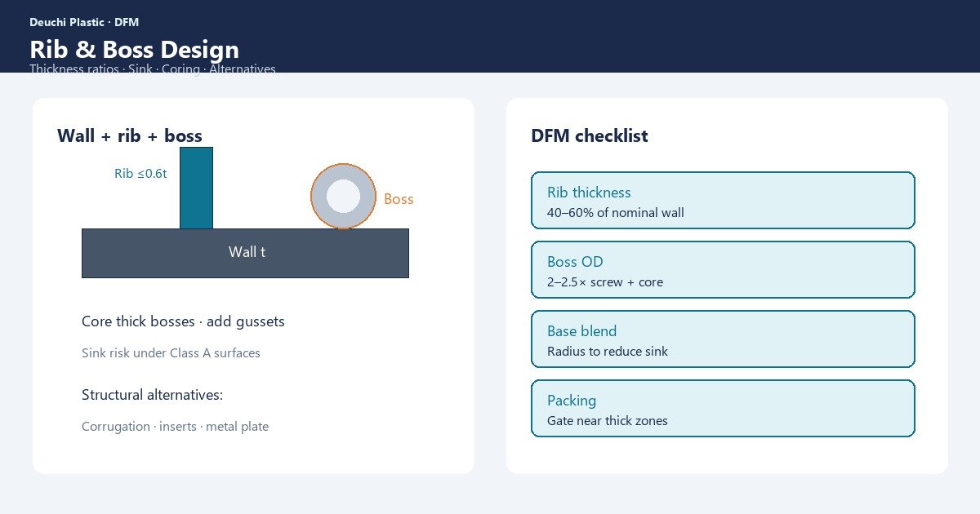Click 'Sink risk under Class A surfaces'
Screen dimensions: 980x514
[171, 353]
